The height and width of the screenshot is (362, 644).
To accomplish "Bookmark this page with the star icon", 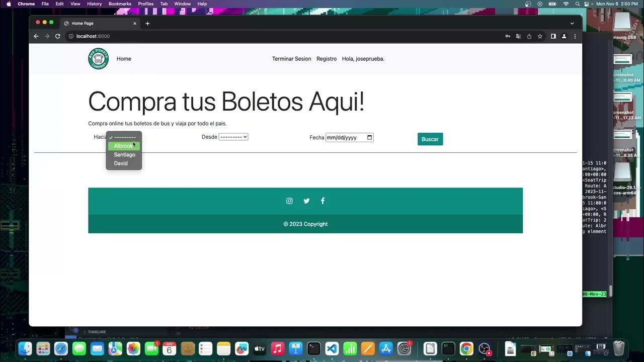I will coord(540,36).
